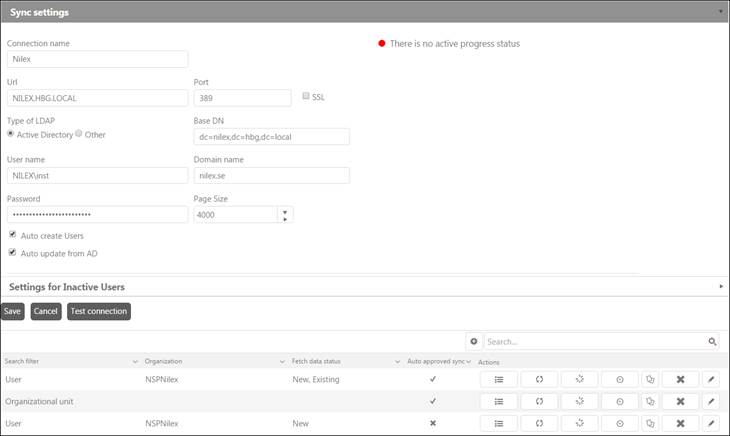Click the search magnifier icon
The height and width of the screenshot is (436, 730).
click(x=712, y=341)
